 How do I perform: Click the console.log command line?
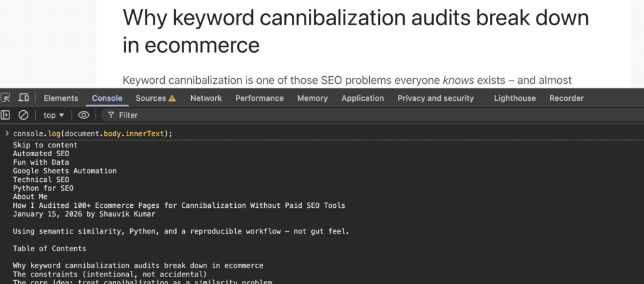click(93, 133)
